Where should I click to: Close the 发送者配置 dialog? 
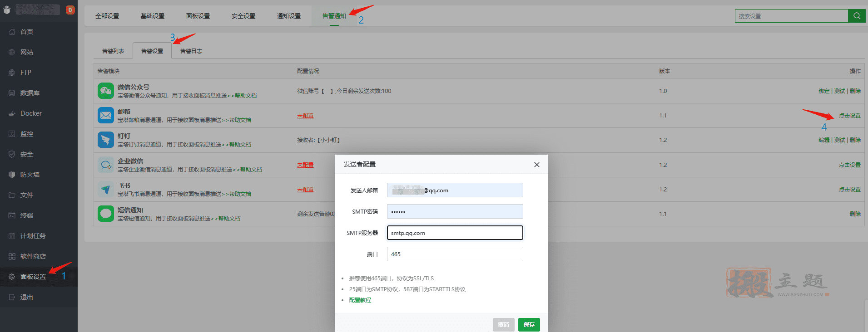tap(537, 165)
